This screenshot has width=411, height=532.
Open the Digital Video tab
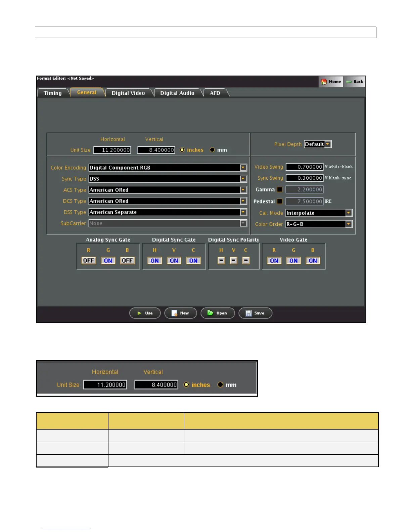point(128,93)
